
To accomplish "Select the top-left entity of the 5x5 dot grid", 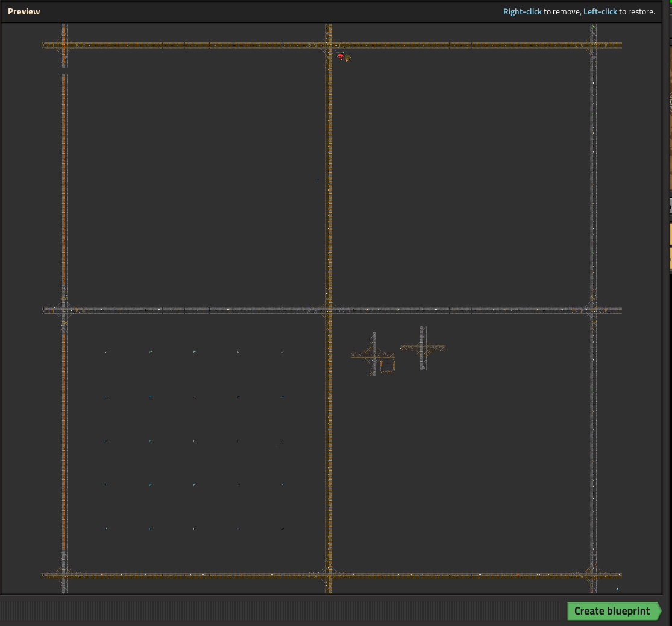I will (106, 352).
